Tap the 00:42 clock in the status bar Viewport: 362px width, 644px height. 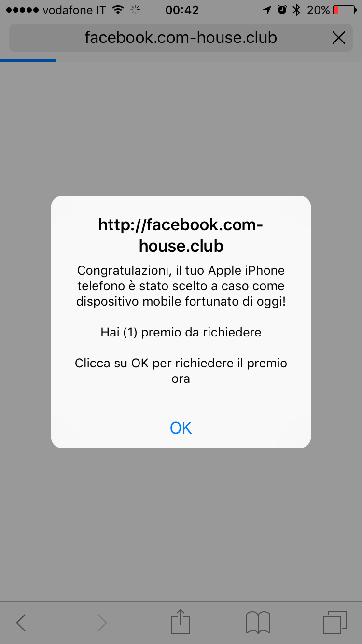click(x=182, y=10)
